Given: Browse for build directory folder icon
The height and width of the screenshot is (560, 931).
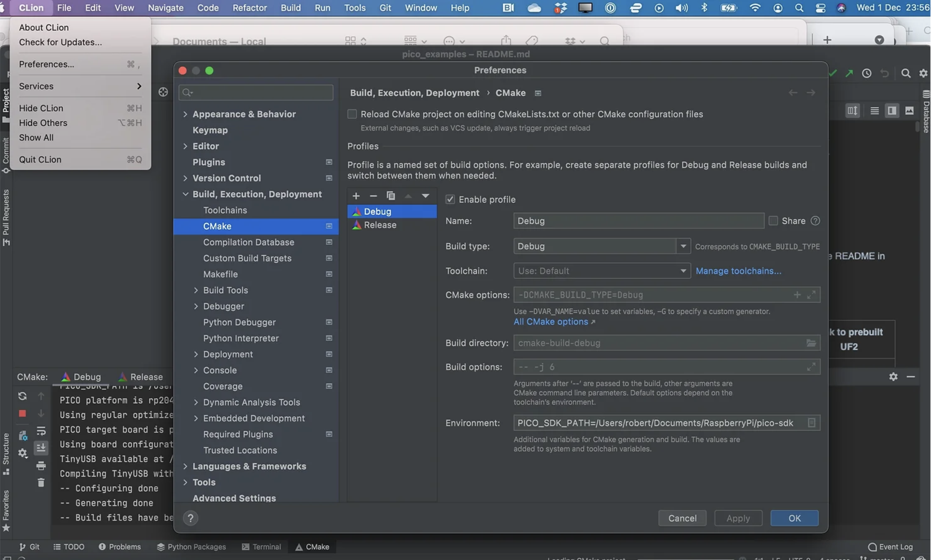Looking at the screenshot, I should tap(811, 343).
